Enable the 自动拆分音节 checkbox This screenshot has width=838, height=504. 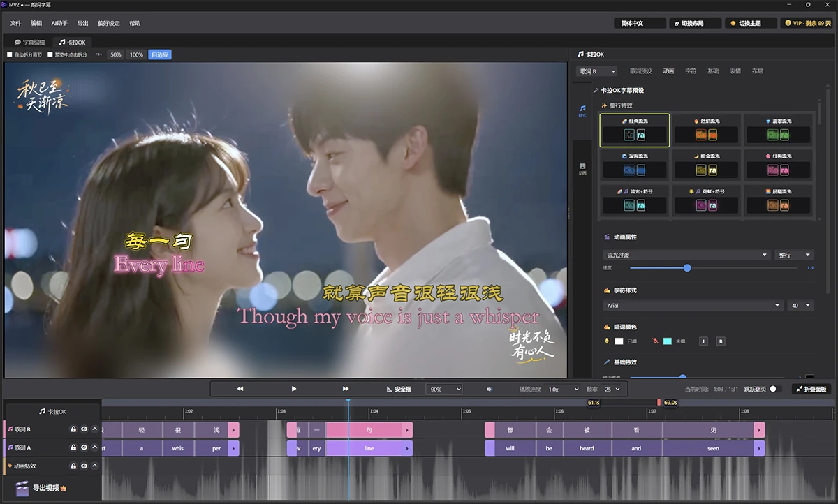tap(10, 54)
